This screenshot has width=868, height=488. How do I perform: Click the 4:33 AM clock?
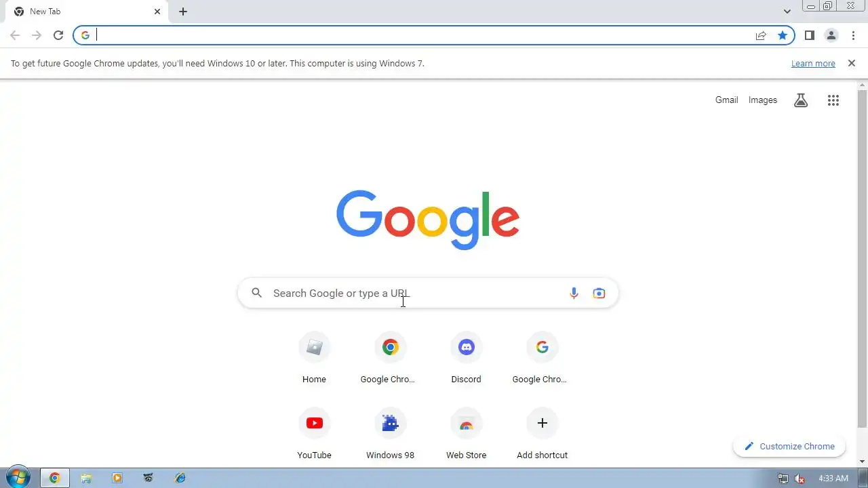(x=833, y=479)
